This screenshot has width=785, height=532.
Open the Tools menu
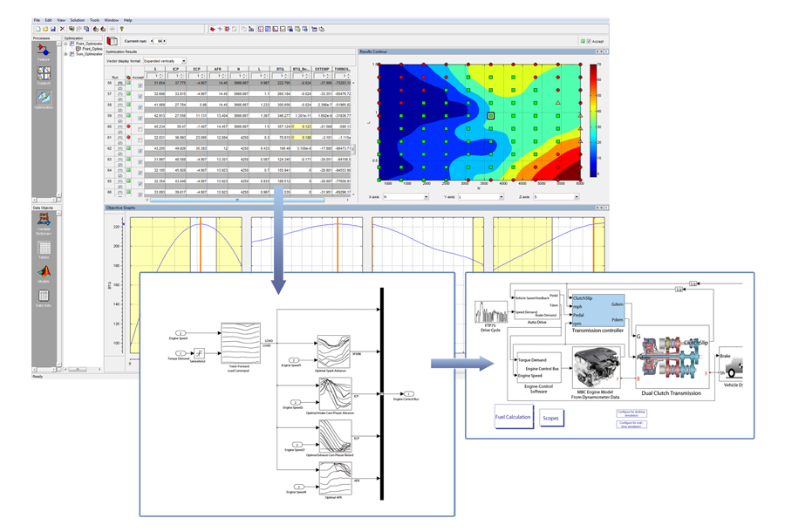click(x=94, y=20)
